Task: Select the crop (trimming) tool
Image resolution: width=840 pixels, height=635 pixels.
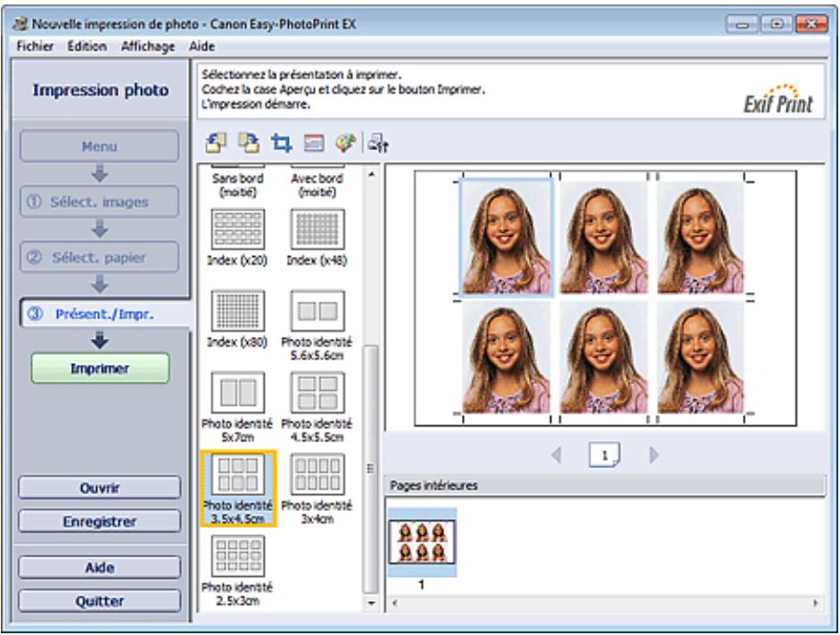Action: 281,143
